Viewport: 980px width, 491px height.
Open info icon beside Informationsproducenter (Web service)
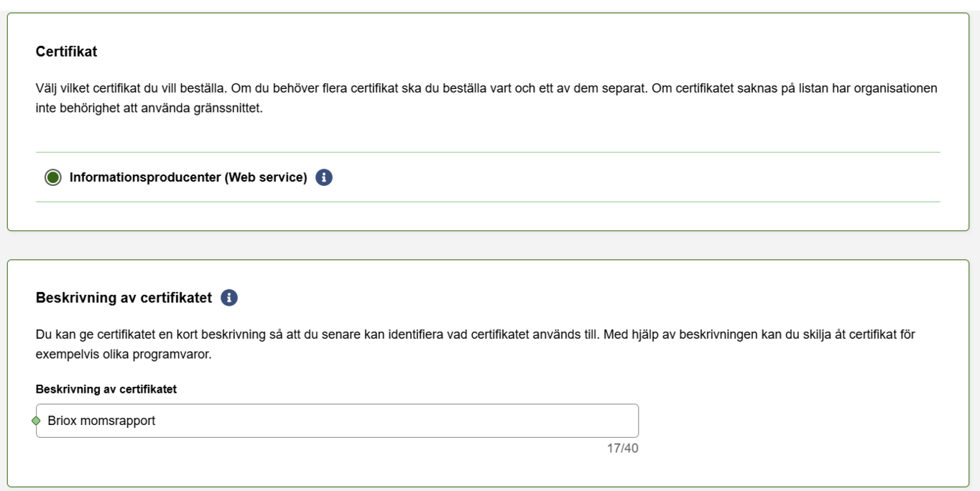[324, 177]
